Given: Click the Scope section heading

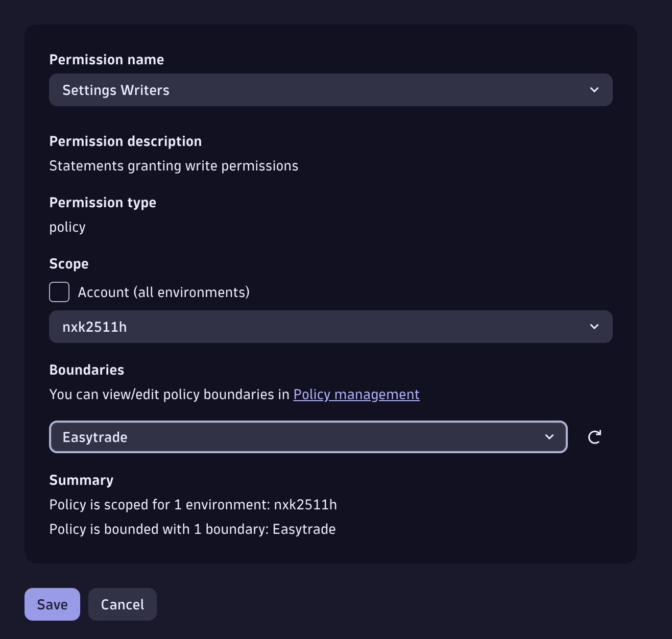Looking at the screenshot, I should pyautogui.click(x=69, y=264).
